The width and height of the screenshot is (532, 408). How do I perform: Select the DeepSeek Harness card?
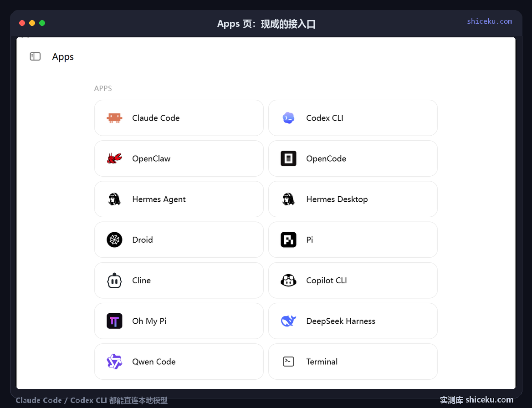coord(353,321)
